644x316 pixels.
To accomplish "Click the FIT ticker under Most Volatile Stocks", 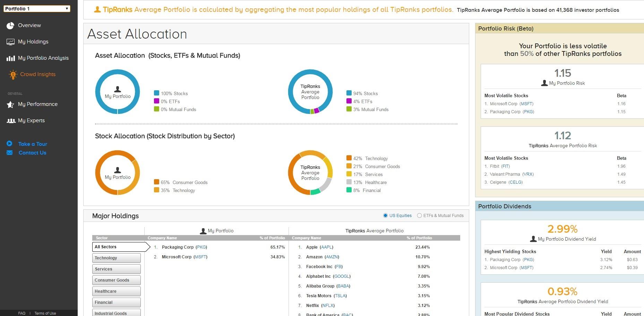I will [506, 166].
